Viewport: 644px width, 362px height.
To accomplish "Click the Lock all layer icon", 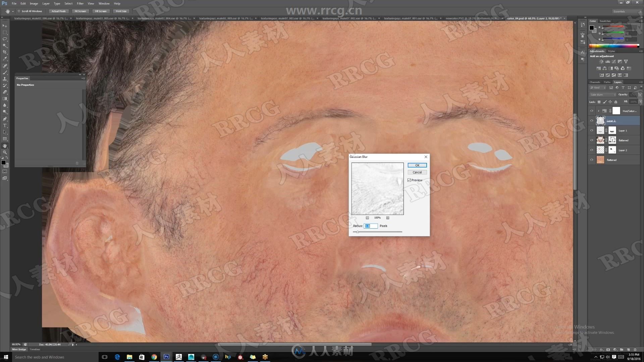I will coord(616,102).
